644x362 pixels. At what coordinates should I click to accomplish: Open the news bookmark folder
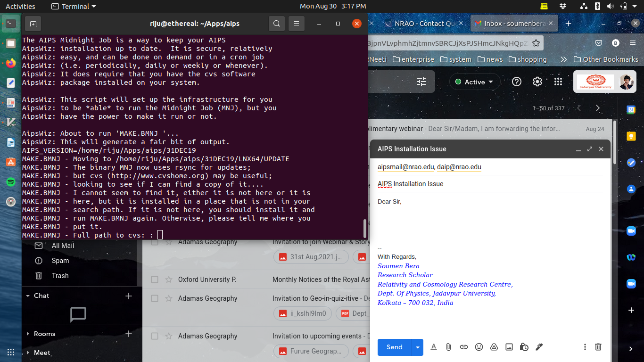(490, 59)
